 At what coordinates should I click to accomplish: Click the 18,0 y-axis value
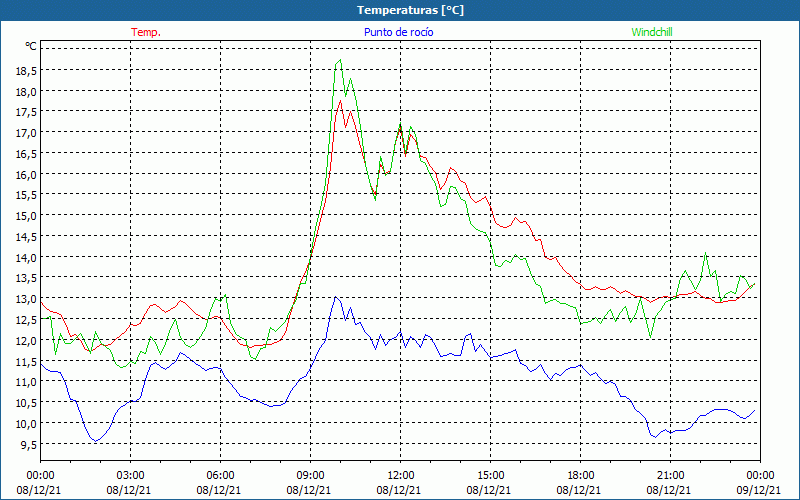point(27,91)
